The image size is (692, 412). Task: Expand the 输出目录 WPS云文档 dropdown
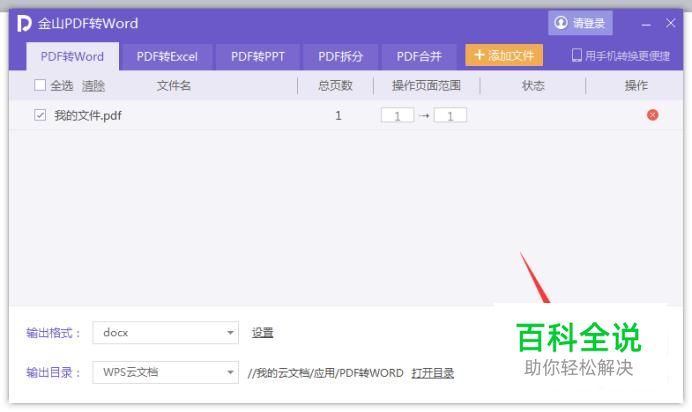point(165,372)
